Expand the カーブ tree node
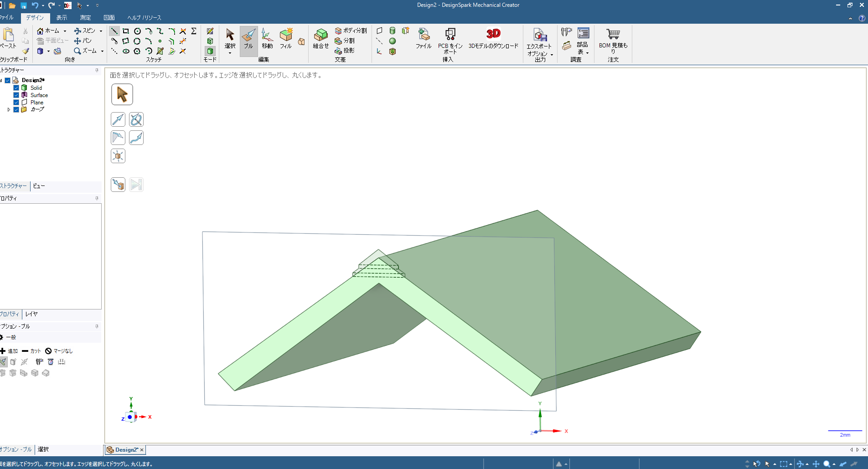 9,110
